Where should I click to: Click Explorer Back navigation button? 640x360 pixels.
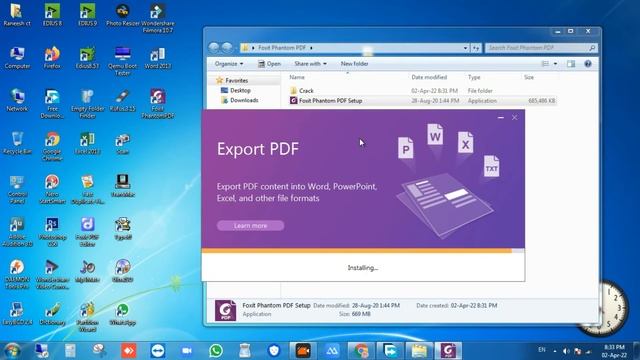click(214, 47)
